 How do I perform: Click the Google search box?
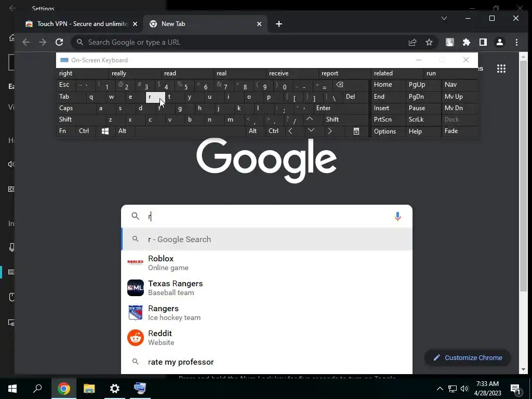[267, 216]
